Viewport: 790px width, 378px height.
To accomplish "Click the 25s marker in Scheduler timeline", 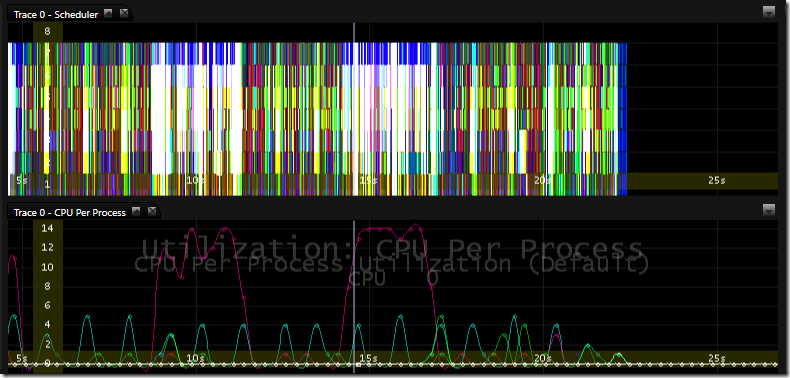I will 716,180.
